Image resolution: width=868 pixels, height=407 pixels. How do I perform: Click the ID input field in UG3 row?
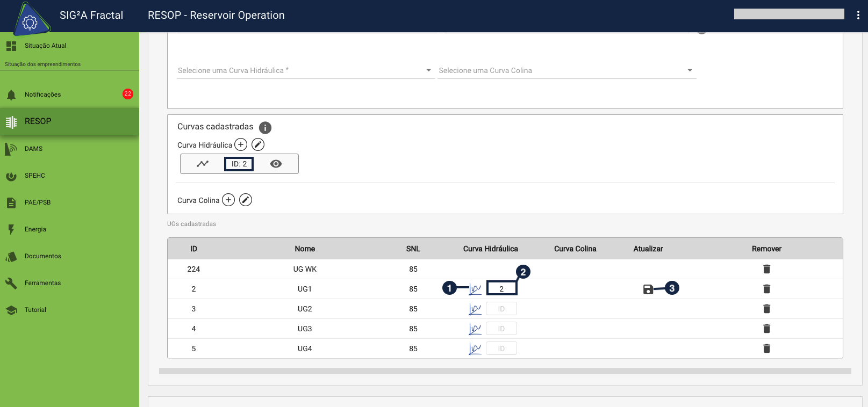point(501,329)
